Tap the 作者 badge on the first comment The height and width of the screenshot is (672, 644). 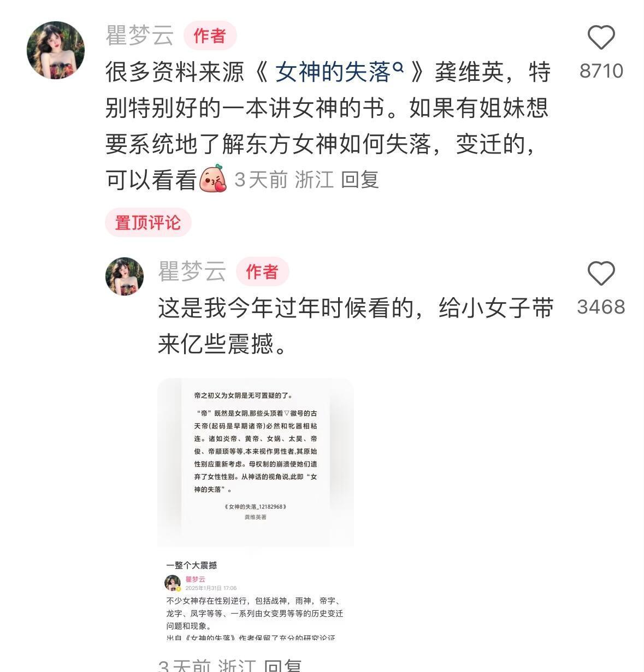210,36
